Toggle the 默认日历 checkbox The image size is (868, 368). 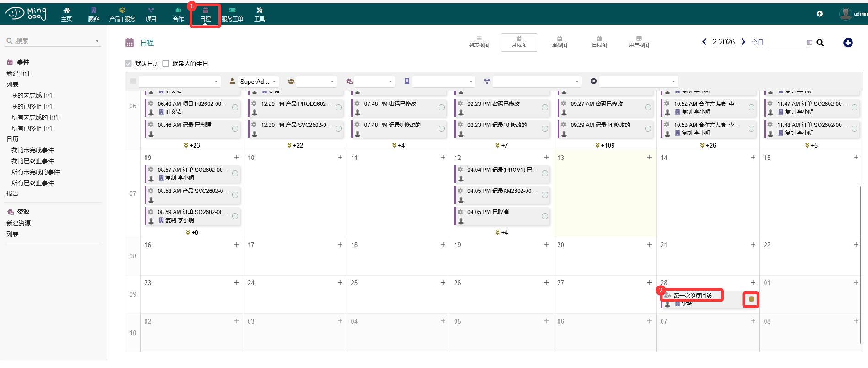pos(129,64)
